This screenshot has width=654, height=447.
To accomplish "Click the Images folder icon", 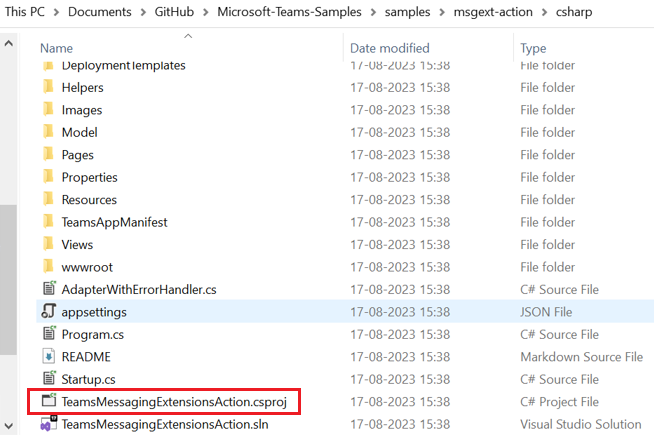I will point(48,110).
